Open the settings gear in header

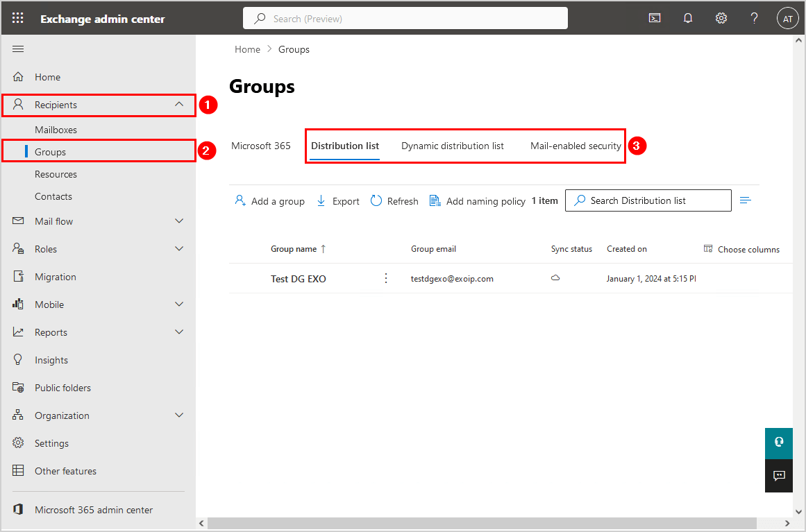721,19
